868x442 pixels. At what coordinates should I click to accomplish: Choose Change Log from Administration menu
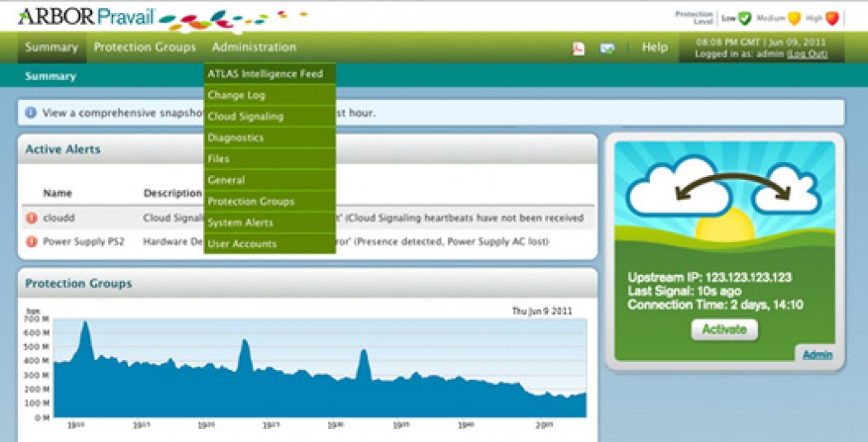tap(269, 95)
